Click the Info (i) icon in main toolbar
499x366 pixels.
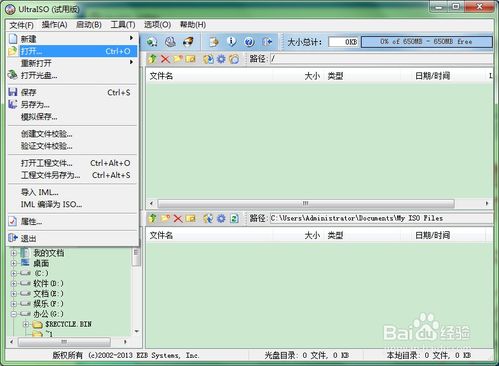(231, 42)
